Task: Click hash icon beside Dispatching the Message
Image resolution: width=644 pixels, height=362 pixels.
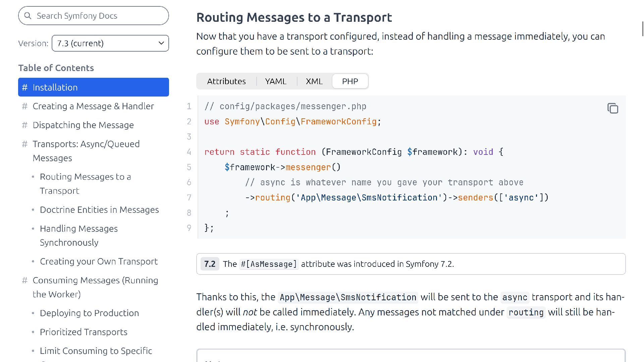Action: tap(24, 125)
